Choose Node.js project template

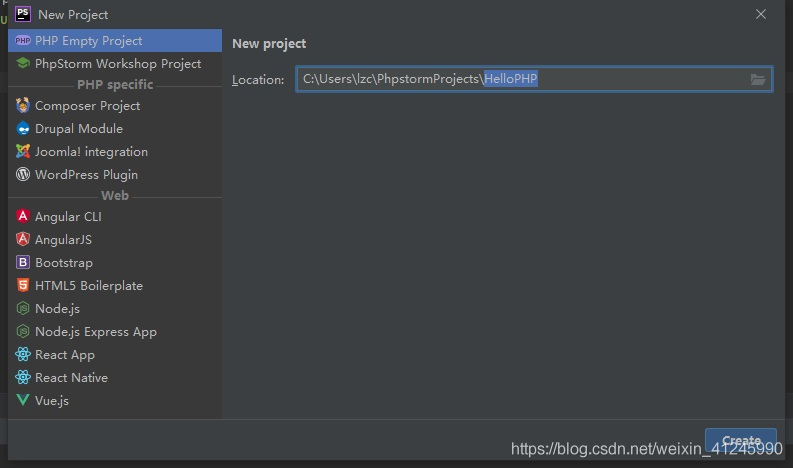coord(57,309)
